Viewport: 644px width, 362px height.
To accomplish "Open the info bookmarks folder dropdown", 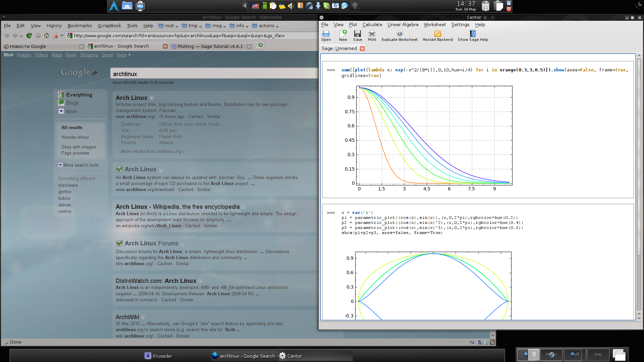I will pyautogui.click(x=239, y=26).
